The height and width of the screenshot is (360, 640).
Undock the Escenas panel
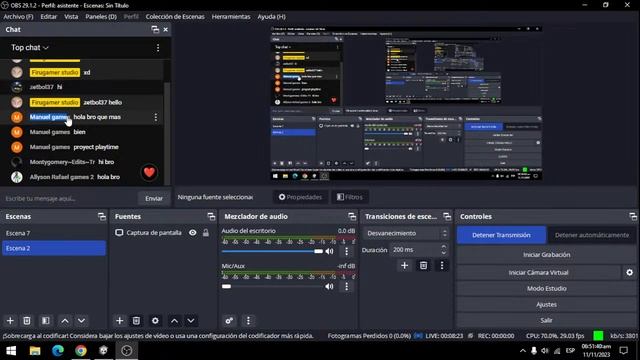[102, 217]
